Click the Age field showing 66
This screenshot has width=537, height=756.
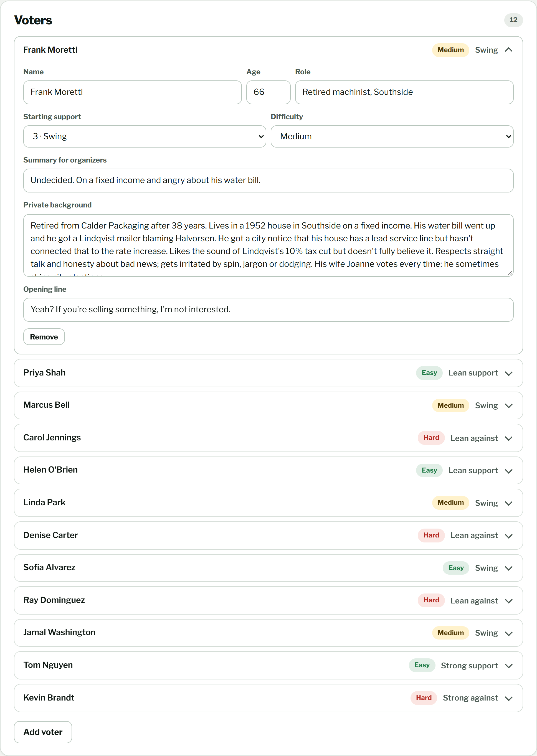(x=268, y=92)
